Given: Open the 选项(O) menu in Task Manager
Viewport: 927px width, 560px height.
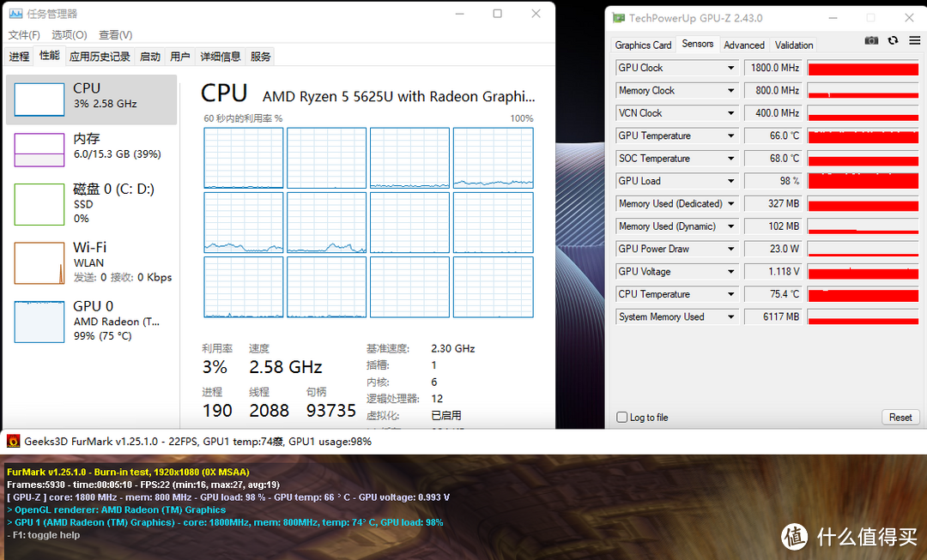Looking at the screenshot, I should [70, 35].
